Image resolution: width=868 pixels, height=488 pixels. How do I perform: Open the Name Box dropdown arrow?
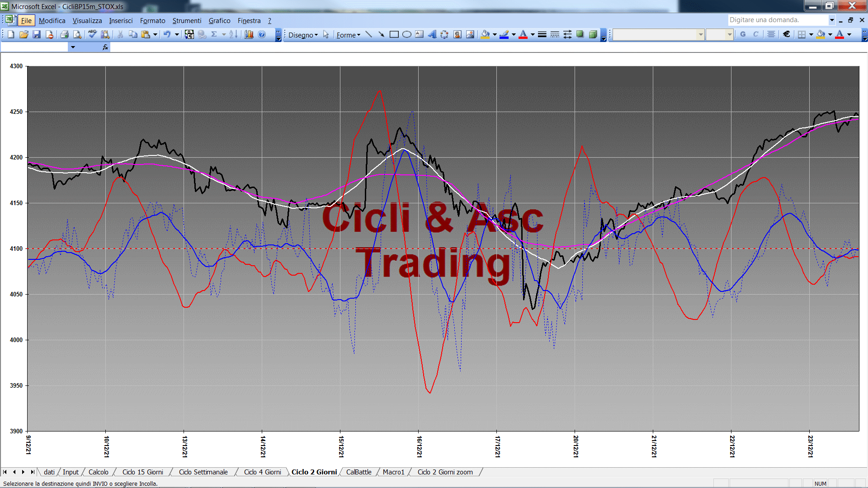73,47
